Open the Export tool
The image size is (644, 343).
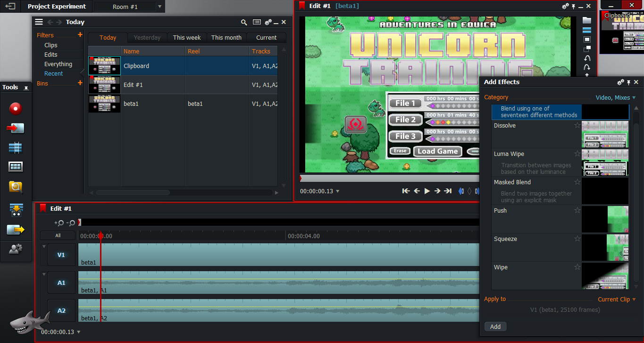[x=16, y=230]
